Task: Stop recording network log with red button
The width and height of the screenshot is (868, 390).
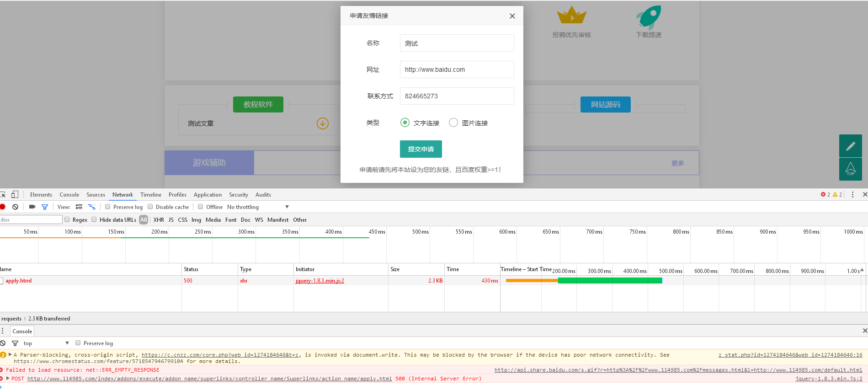Action: [x=3, y=207]
